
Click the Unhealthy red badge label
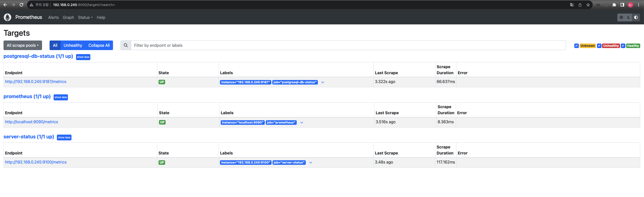coord(611,46)
